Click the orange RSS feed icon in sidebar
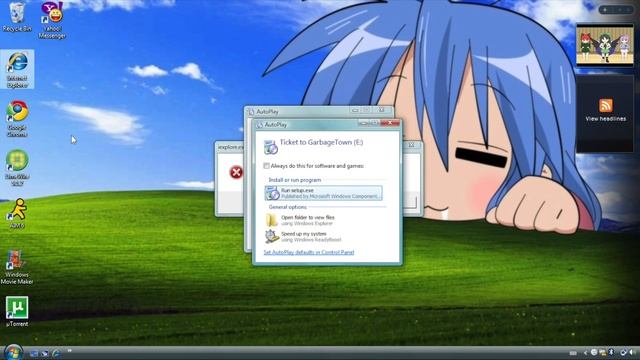Image resolution: width=640 pixels, height=360 pixels. coord(606,105)
